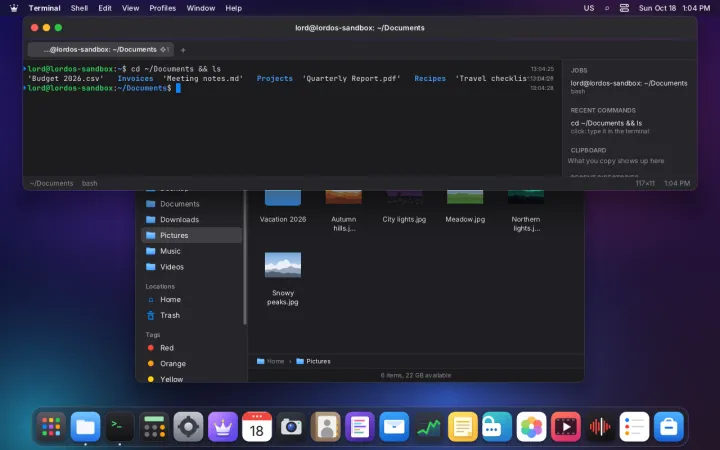720x450 pixels.
Task: Filter by Red tag in Files
Action: tap(191, 348)
